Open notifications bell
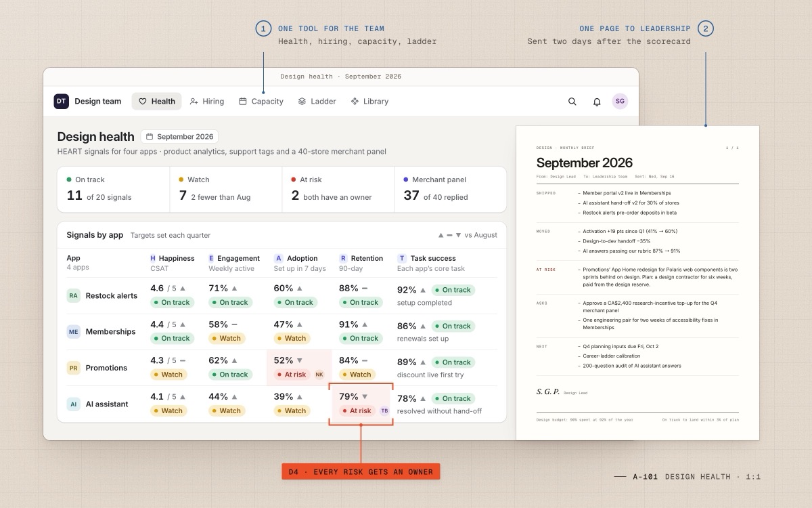812x508 pixels. click(597, 102)
